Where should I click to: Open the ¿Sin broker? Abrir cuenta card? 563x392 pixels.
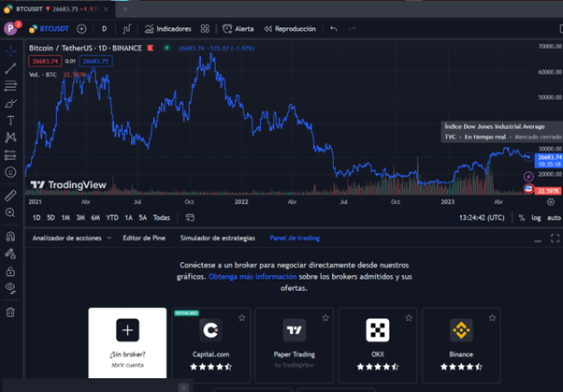[x=127, y=342]
